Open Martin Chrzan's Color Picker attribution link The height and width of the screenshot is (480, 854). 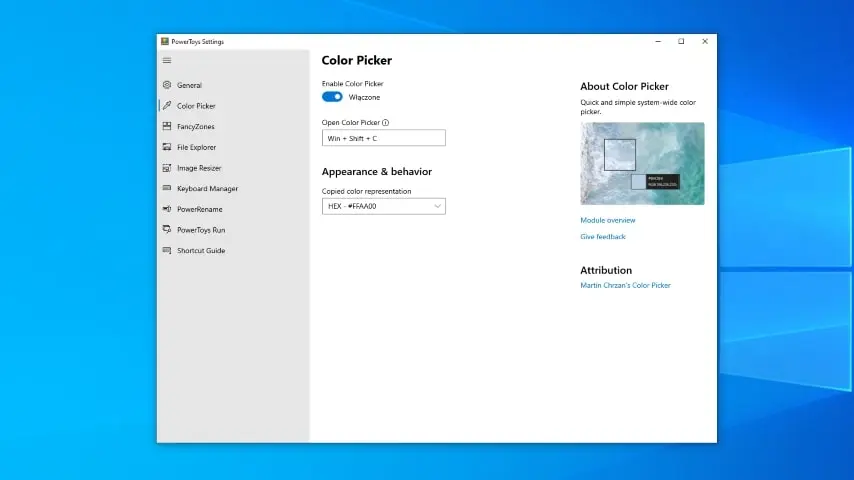pyautogui.click(x=625, y=285)
